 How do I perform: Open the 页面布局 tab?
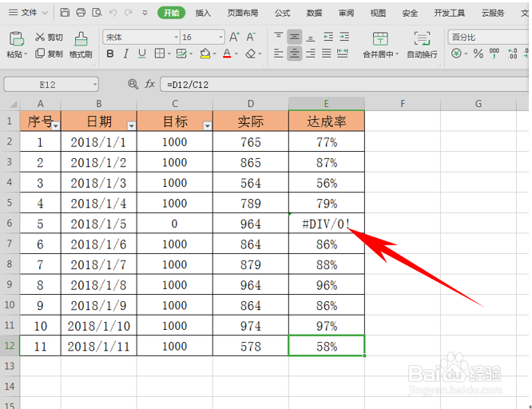[x=243, y=13]
